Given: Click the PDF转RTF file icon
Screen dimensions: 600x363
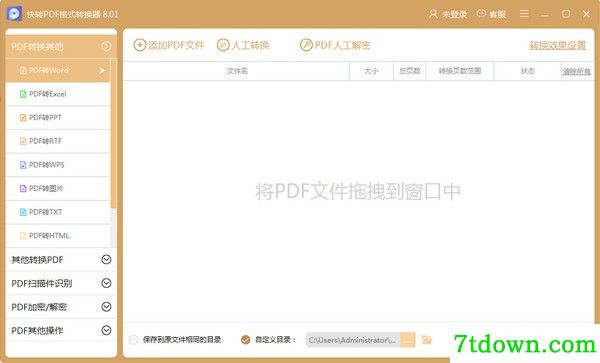Looking at the screenshot, I should pyautogui.click(x=23, y=142).
